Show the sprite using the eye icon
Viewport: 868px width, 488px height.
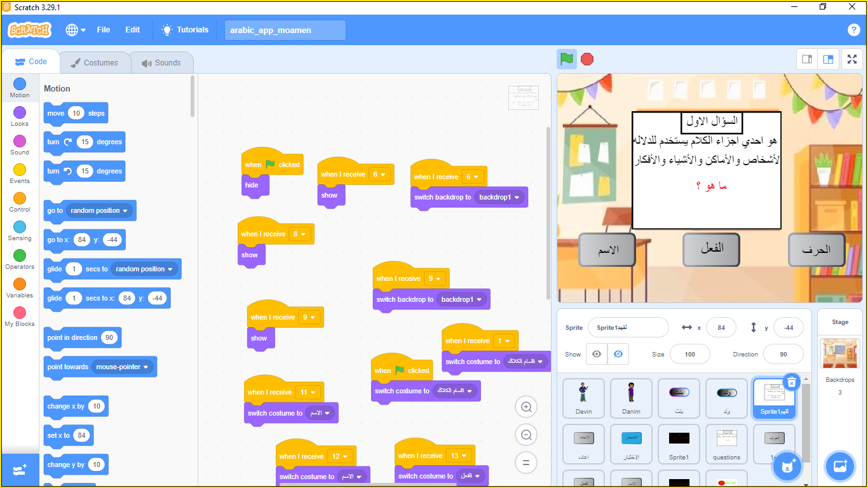point(596,354)
